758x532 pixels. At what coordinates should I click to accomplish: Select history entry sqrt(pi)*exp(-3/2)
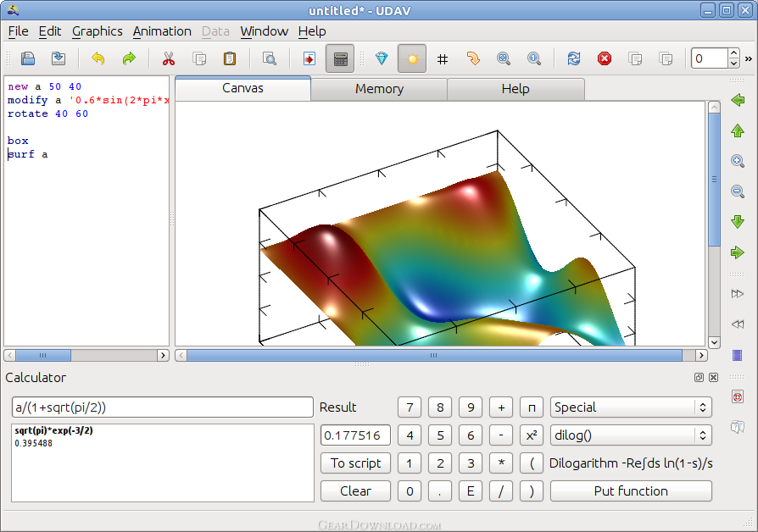pos(53,430)
